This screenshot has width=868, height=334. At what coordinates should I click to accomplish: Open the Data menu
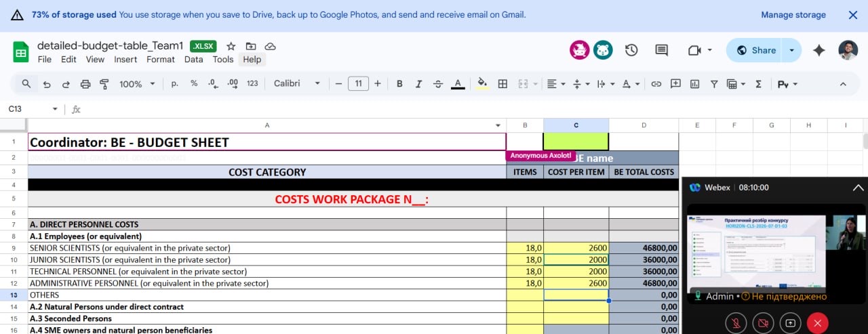click(193, 60)
